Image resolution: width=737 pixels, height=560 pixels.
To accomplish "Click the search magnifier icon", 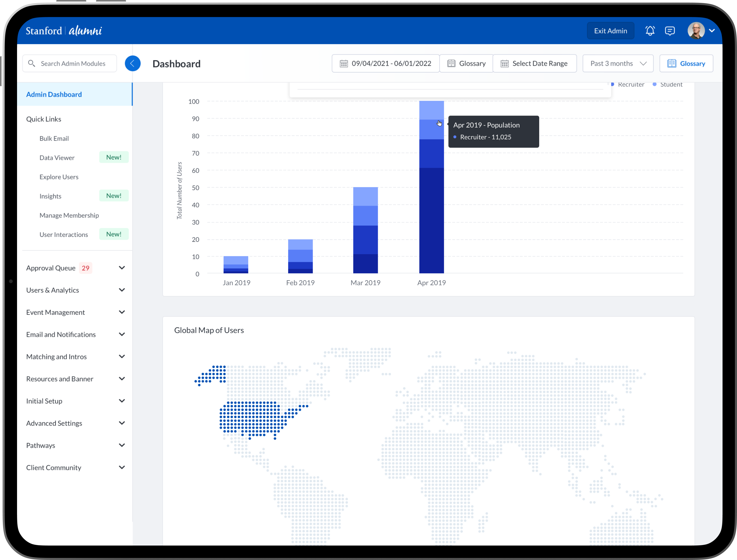I will coord(32,63).
